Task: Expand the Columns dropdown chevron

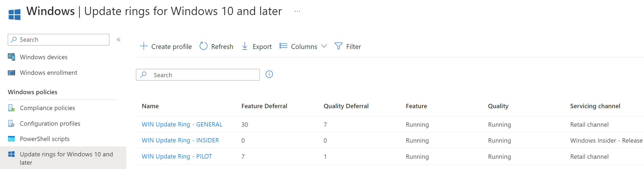Action: click(x=324, y=46)
